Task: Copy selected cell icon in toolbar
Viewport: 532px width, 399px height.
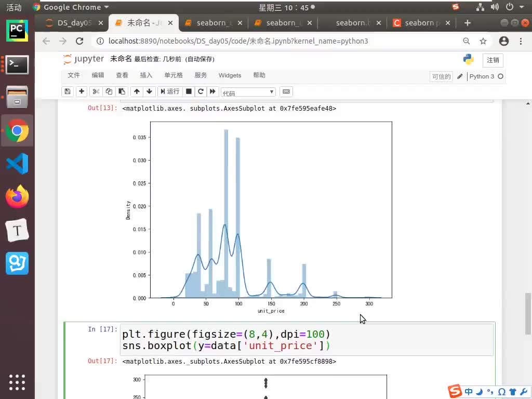Action: pos(109,91)
